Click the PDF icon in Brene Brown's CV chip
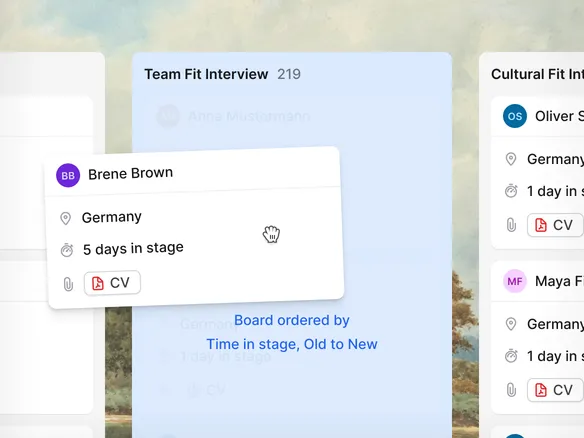 pos(98,283)
